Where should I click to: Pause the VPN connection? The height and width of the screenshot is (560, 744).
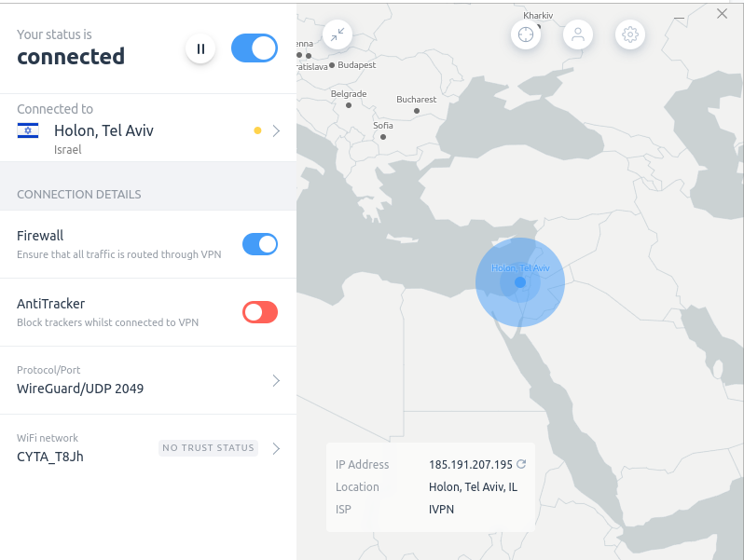pos(200,48)
